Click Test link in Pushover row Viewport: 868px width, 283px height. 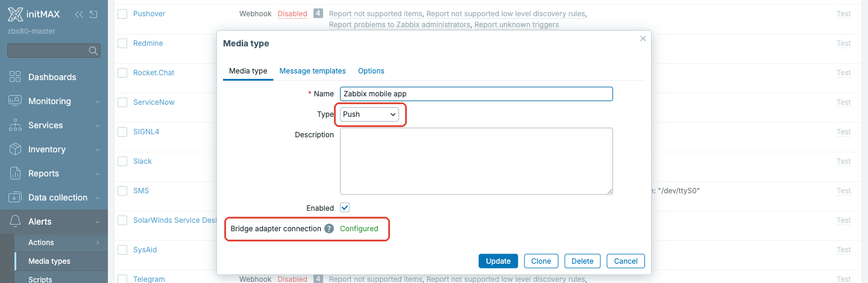[x=844, y=14]
